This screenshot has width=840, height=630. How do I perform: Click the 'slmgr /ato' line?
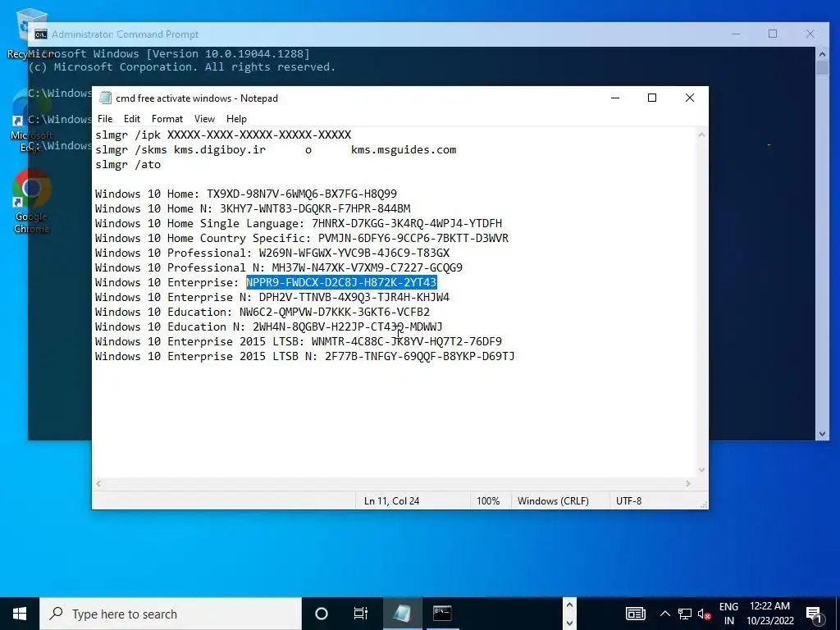(x=128, y=164)
